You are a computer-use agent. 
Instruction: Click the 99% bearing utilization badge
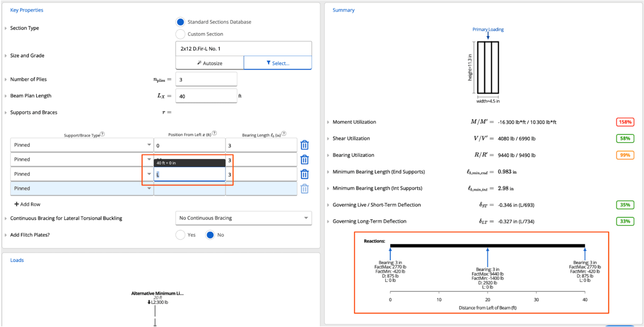[x=625, y=155]
